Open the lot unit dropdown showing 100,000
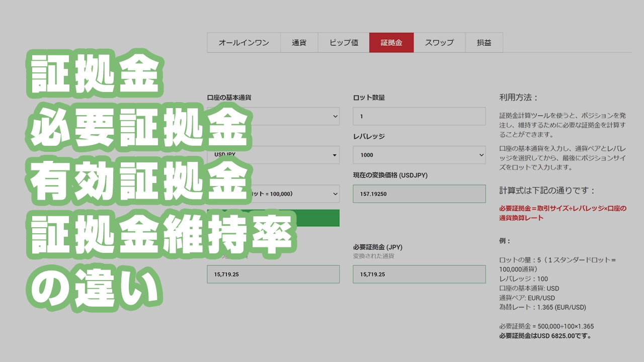Screen dimensions: 644x362 coord(273,194)
